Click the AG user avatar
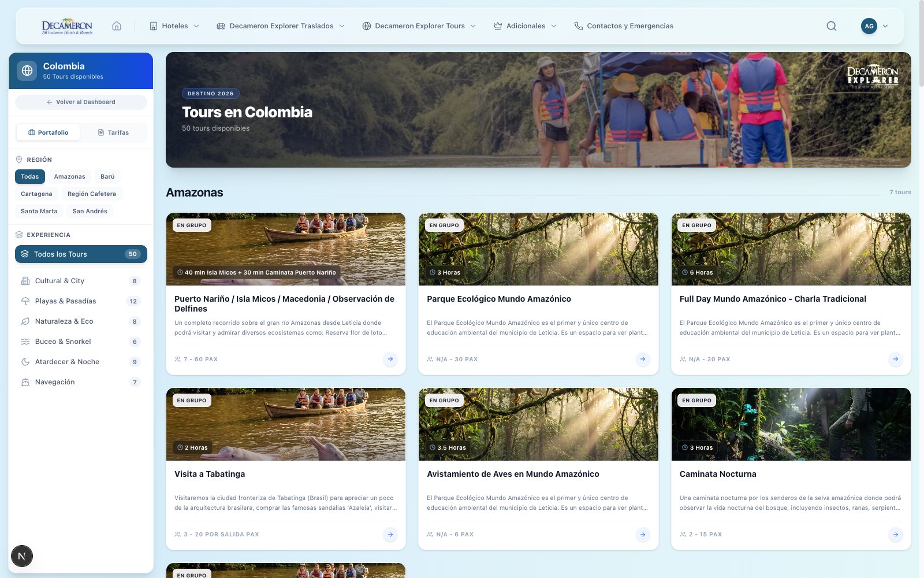 tap(869, 26)
